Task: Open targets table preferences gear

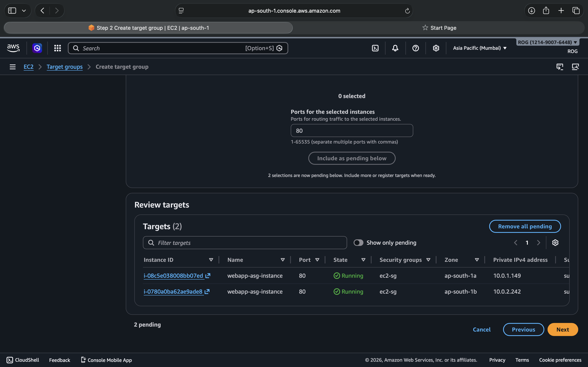Action: [555, 242]
